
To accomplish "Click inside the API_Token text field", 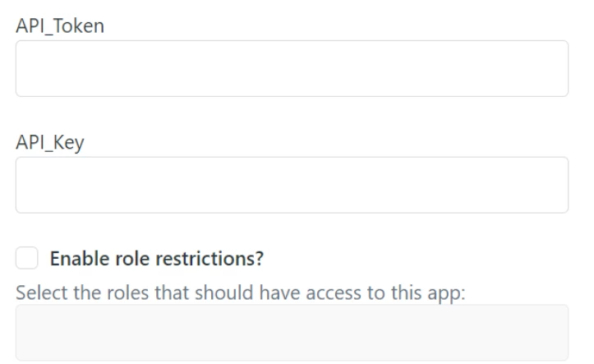I will 292,68.
